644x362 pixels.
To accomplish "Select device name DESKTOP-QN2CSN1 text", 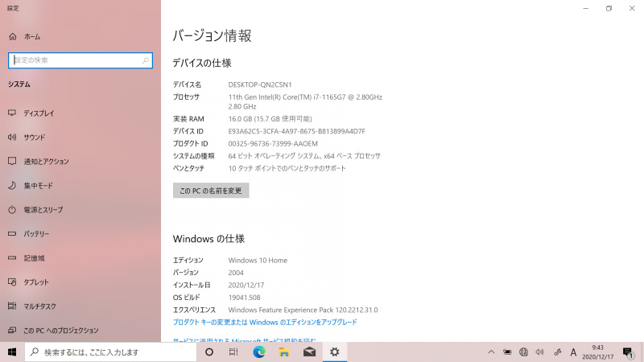I will point(260,84).
